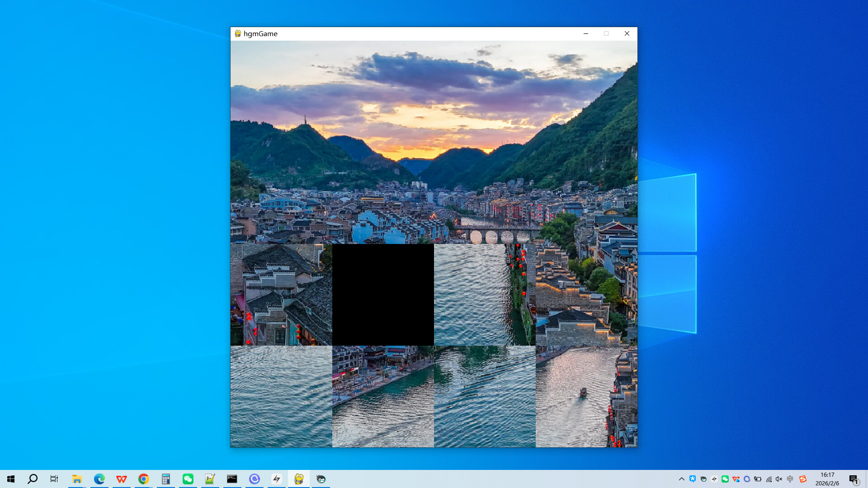Switch input method from the tray indicator
Image resolution: width=868 pixels, height=488 pixels.
pyautogui.click(x=790, y=479)
